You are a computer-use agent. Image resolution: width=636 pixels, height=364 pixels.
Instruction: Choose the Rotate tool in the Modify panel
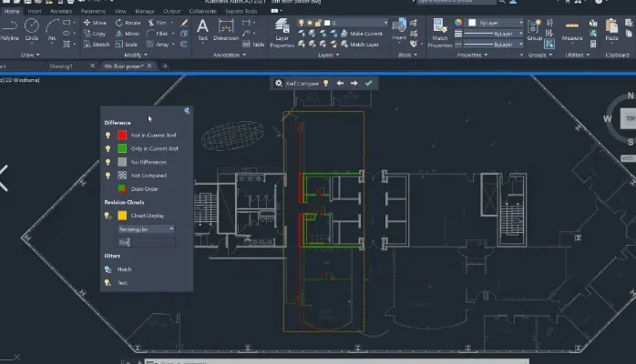pyautogui.click(x=127, y=22)
